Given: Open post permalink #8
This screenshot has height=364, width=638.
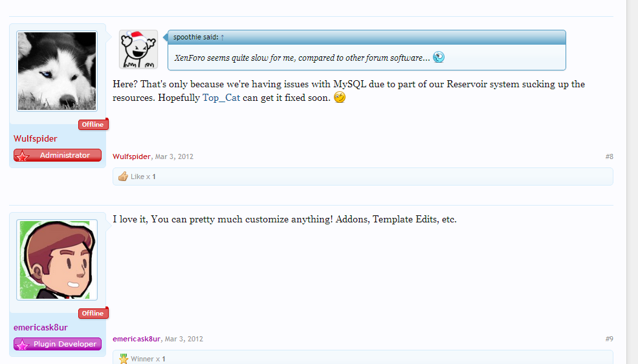Looking at the screenshot, I should 609,156.
